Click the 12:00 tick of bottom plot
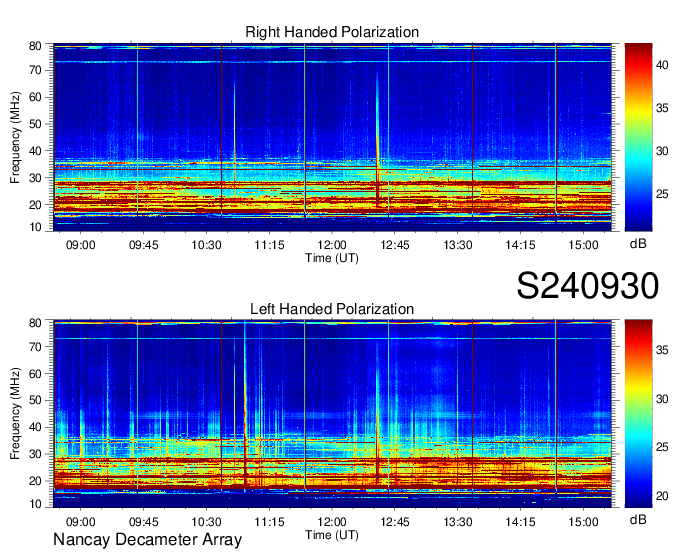680x552 pixels. 332,522
